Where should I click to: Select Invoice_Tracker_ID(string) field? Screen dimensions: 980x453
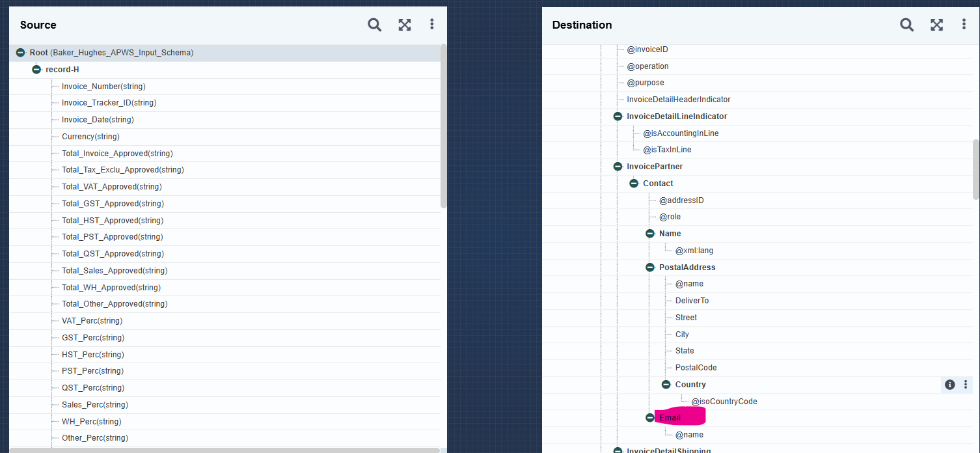(109, 103)
